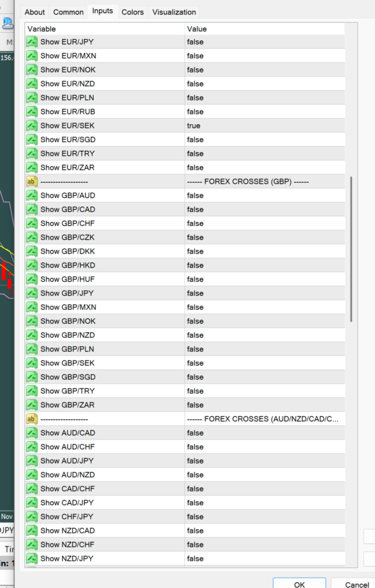The image size is (375, 588).
Task: Click the icon beside Show CHF/JPY
Action: (x=32, y=517)
